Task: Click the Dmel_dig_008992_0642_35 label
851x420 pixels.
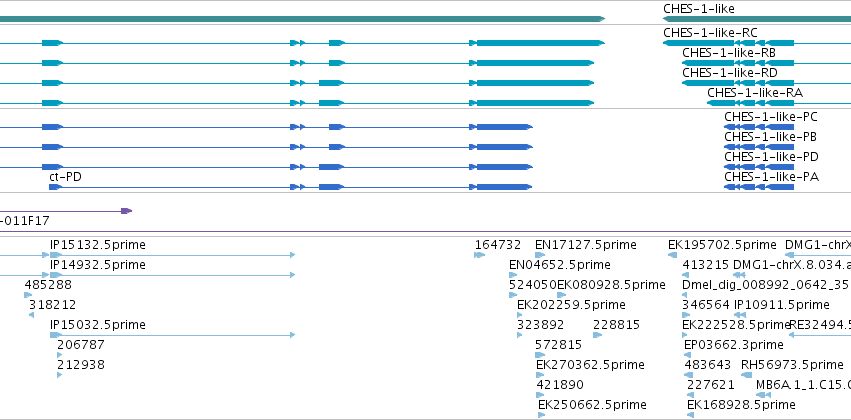Action: point(766,285)
